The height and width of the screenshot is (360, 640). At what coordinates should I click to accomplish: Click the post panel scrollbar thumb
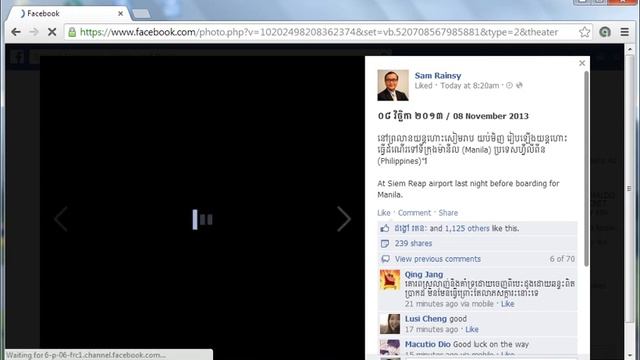coord(587,169)
